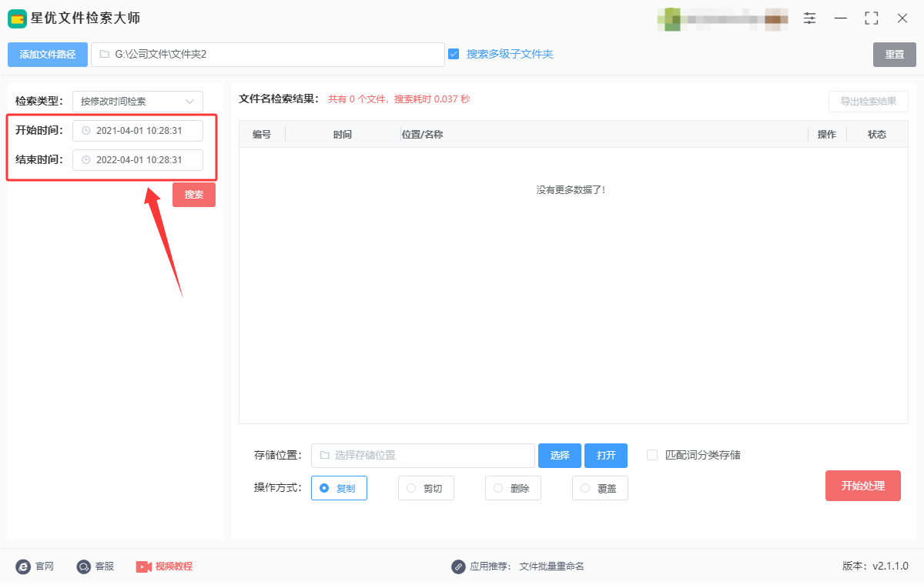Click the 状态 column header
This screenshot has width=924, height=585.
[877, 135]
